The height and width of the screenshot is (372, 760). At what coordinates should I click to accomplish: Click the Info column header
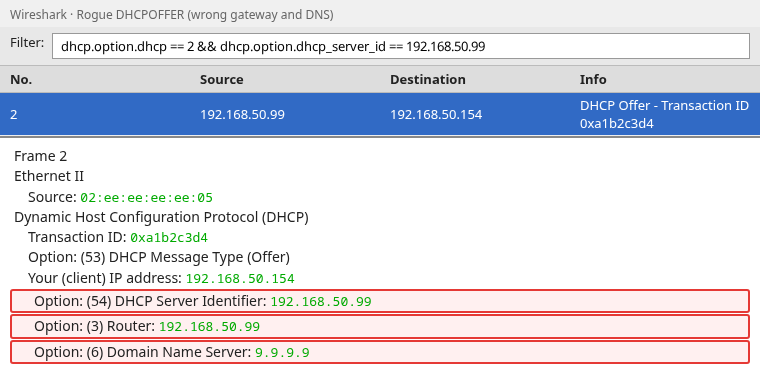click(593, 80)
